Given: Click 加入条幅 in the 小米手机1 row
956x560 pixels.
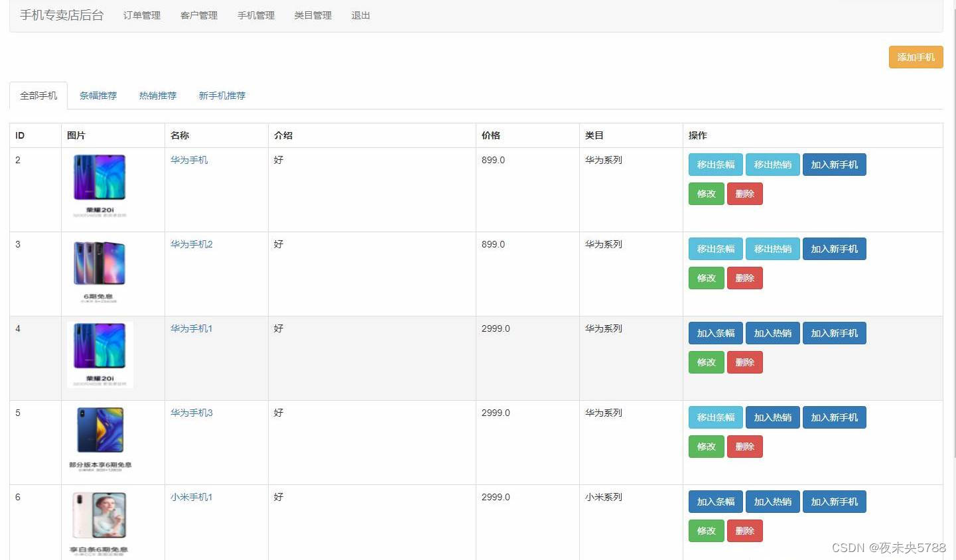Looking at the screenshot, I should pos(716,502).
